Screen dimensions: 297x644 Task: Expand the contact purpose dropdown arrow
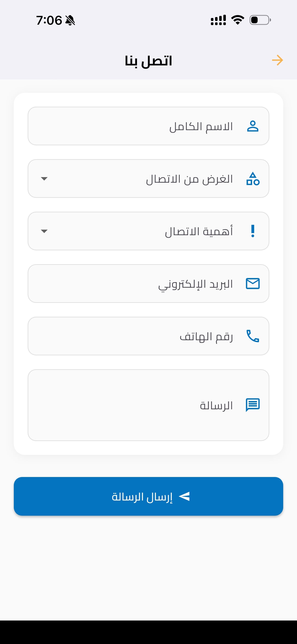pos(44,179)
